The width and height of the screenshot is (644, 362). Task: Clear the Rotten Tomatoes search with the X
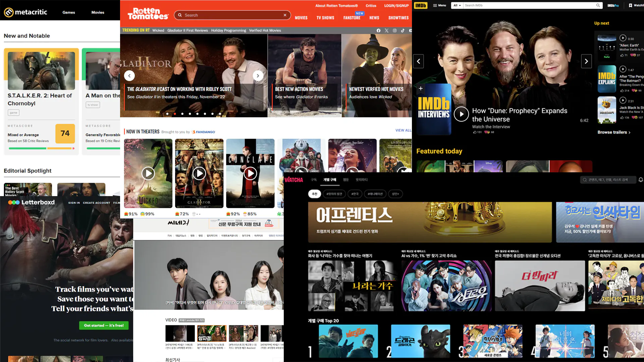pyautogui.click(x=285, y=15)
